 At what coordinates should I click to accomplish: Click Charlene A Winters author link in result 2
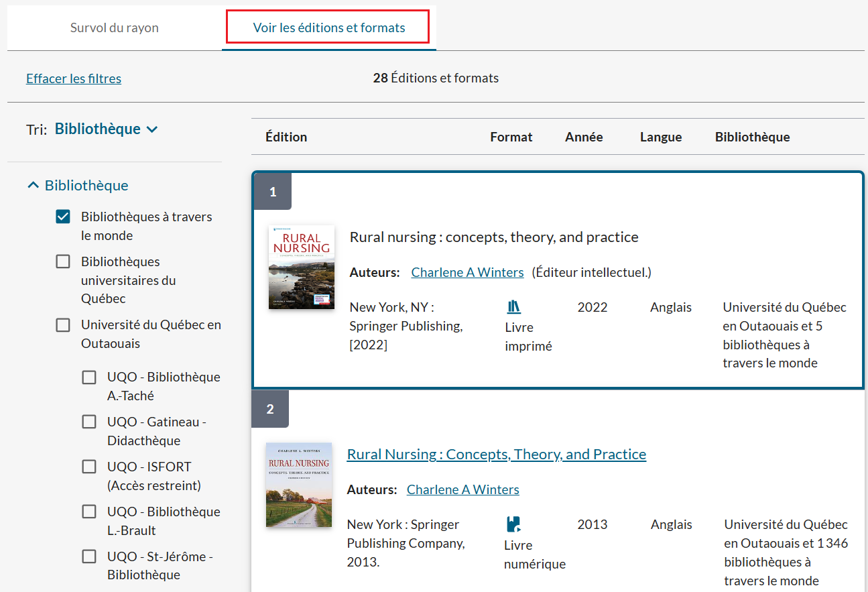click(462, 489)
